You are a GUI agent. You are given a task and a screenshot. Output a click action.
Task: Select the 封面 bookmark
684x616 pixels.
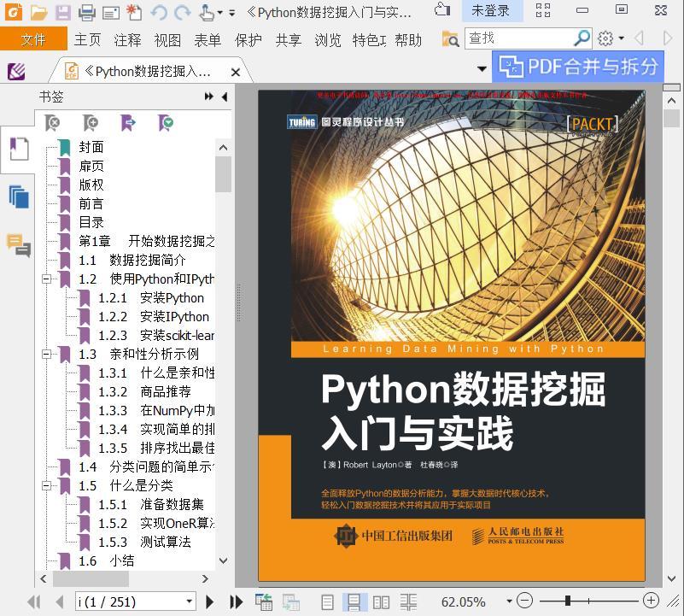91,147
